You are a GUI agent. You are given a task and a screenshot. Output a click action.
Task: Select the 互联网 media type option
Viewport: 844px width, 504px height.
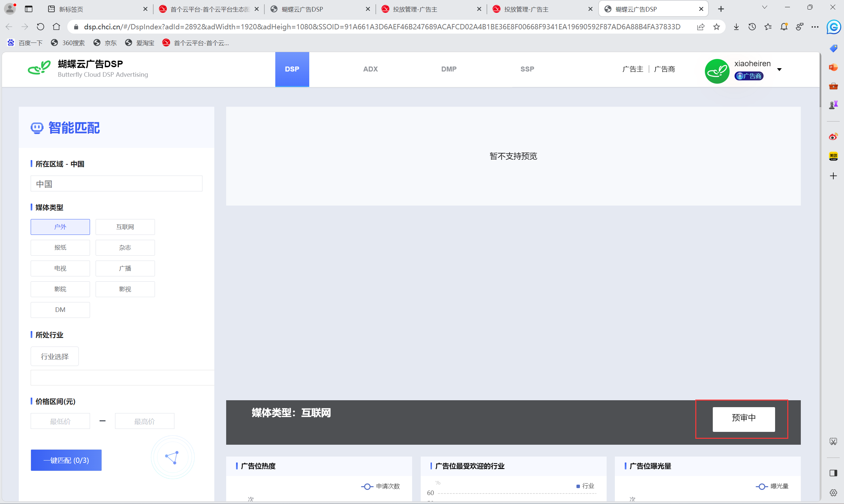(x=125, y=227)
